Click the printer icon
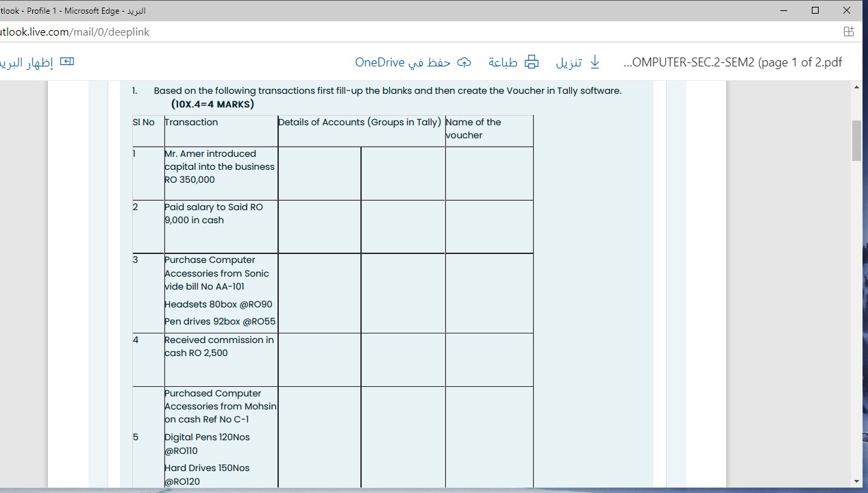This screenshot has width=868, height=493. click(532, 62)
